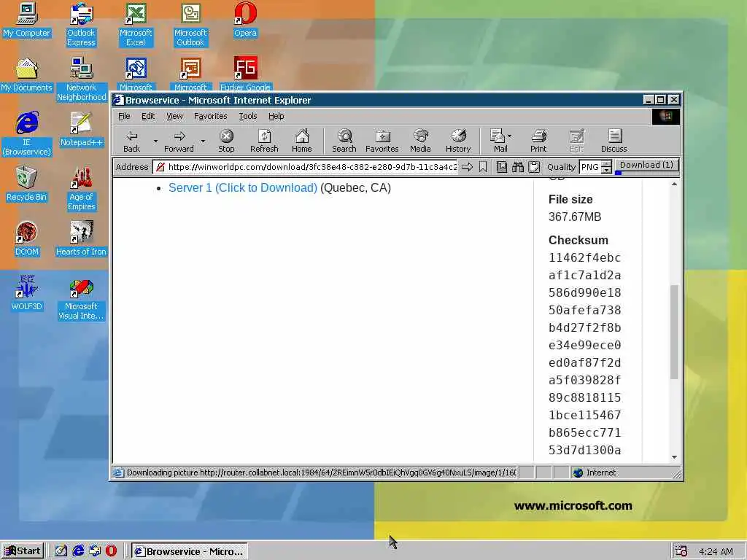Click the system tray scheduler icon
The height and width of the screenshot is (560, 747).
click(x=681, y=551)
